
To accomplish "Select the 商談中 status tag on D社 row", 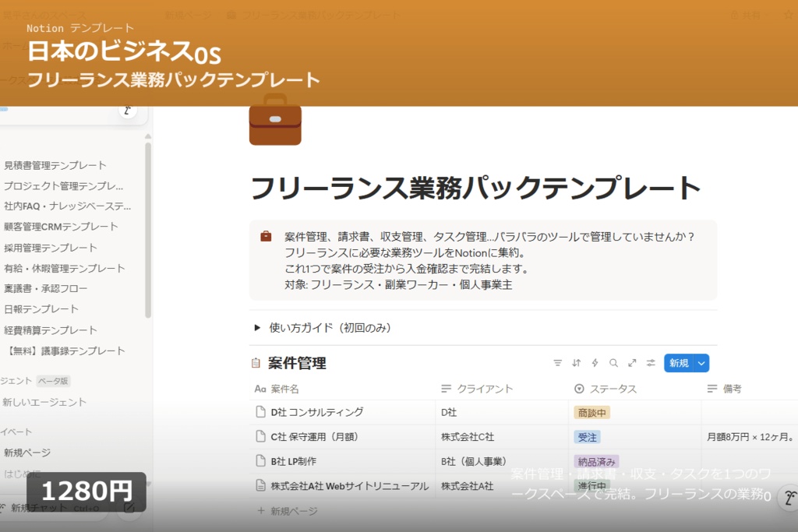I will [x=591, y=412].
